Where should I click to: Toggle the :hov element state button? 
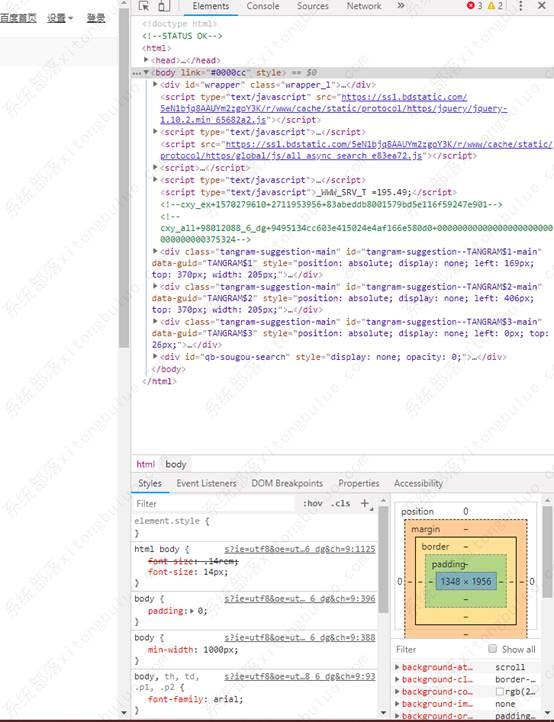[312, 503]
